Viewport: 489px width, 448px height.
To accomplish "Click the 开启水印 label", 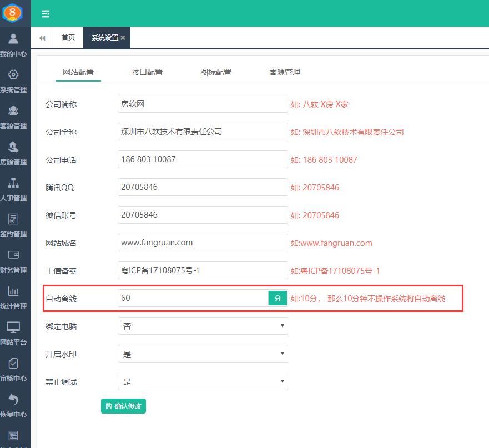I will tap(61, 354).
